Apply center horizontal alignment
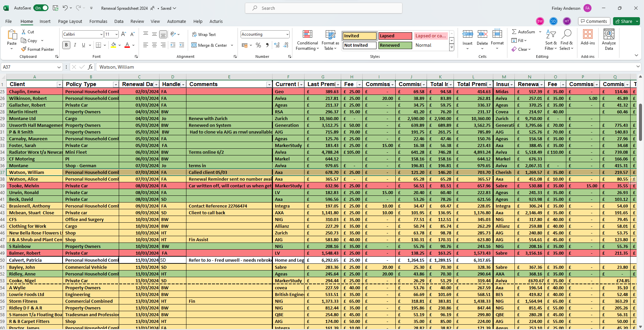This screenshot has height=330, width=644. 154,45
